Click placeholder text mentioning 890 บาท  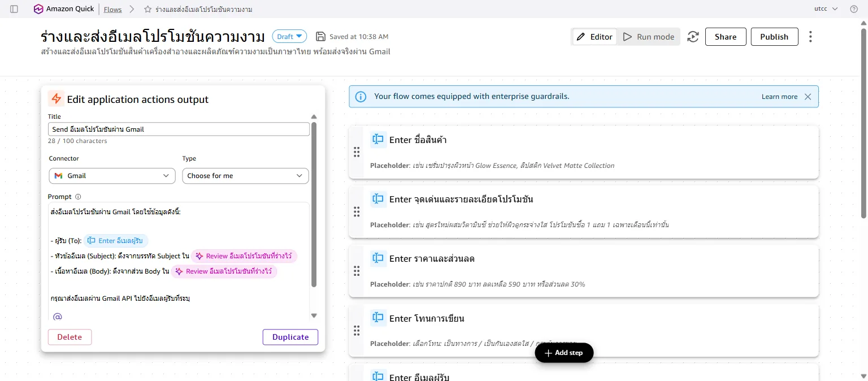pyautogui.click(x=478, y=284)
